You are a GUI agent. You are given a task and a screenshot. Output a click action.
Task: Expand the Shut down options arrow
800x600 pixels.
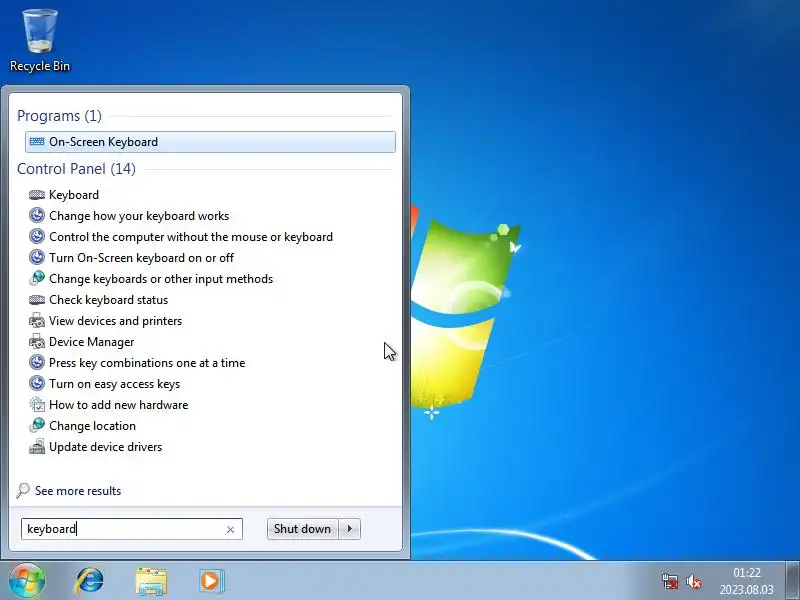tap(350, 529)
